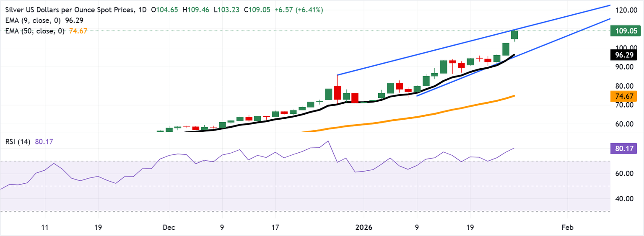This screenshot has height=236, width=644.
Task: Click the black 96.29 EMA price tag
Action: click(625, 54)
